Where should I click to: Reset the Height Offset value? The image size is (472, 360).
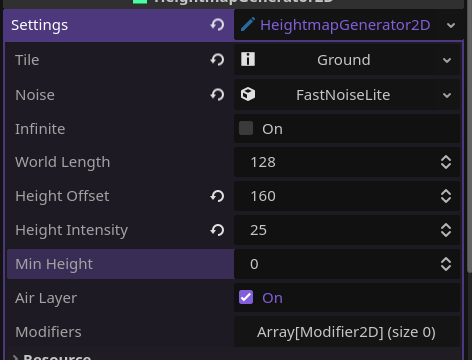coord(217,196)
